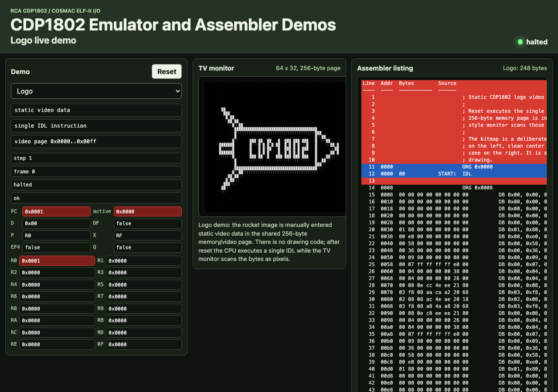
Task: Click the 'Assembler listing' panel heading
Action: pyautogui.click(x=385, y=68)
